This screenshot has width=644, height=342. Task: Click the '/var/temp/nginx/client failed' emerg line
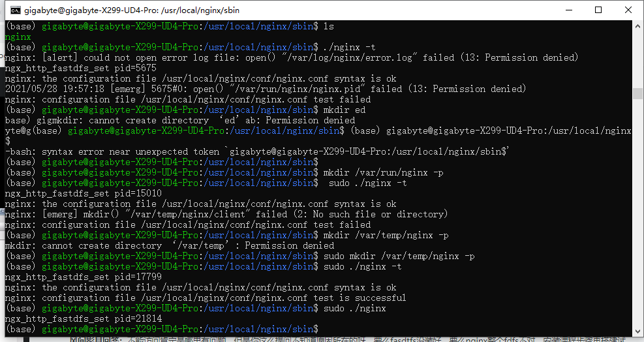[226, 214]
